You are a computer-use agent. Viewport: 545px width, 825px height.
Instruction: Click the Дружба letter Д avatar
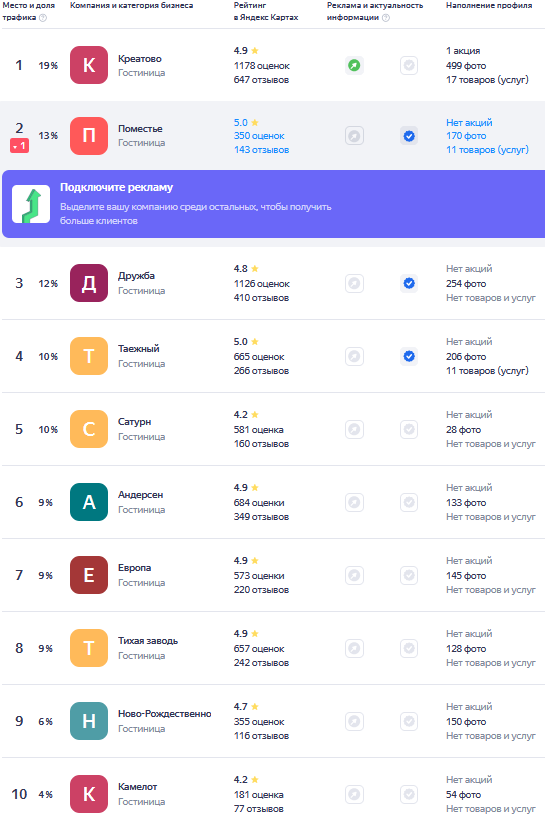[x=89, y=283]
